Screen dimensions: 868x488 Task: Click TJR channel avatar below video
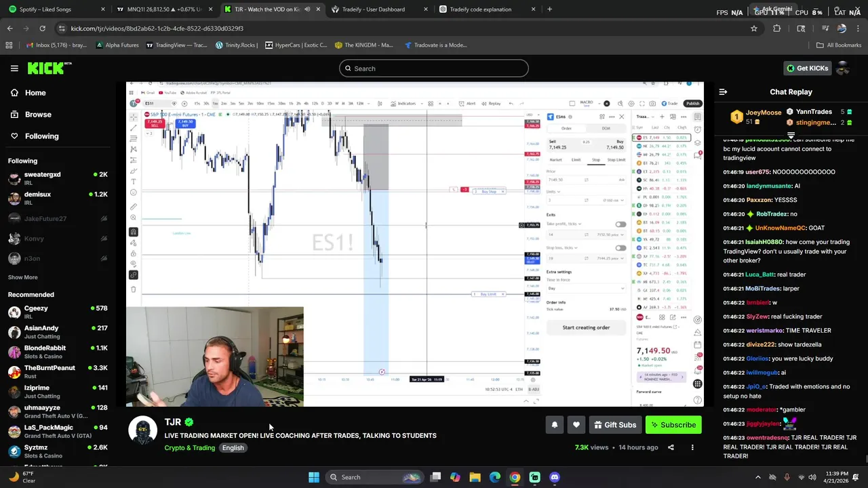coord(143,431)
